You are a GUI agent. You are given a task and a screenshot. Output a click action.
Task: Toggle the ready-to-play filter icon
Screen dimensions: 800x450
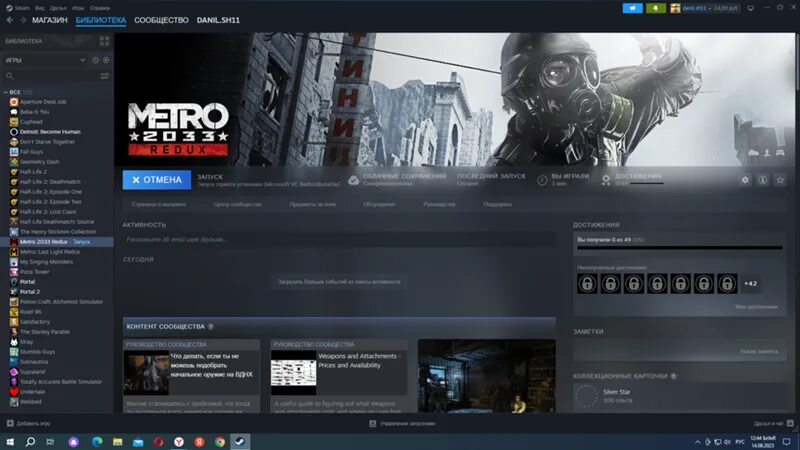(x=106, y=60)
